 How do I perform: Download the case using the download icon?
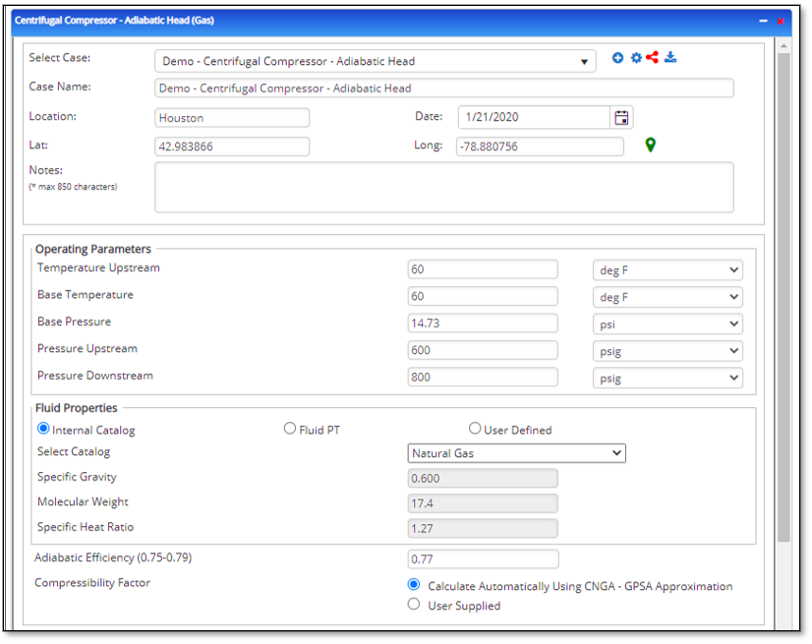[670, 57]
